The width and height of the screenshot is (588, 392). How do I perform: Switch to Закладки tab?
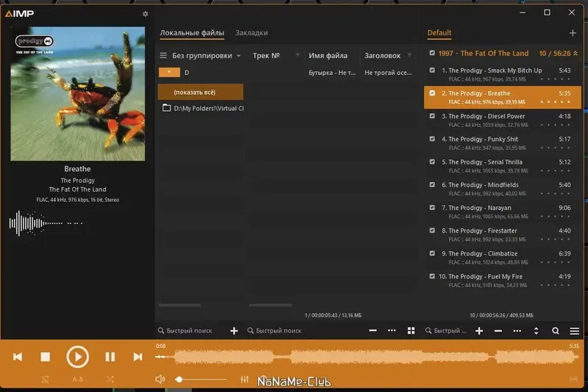251,33
